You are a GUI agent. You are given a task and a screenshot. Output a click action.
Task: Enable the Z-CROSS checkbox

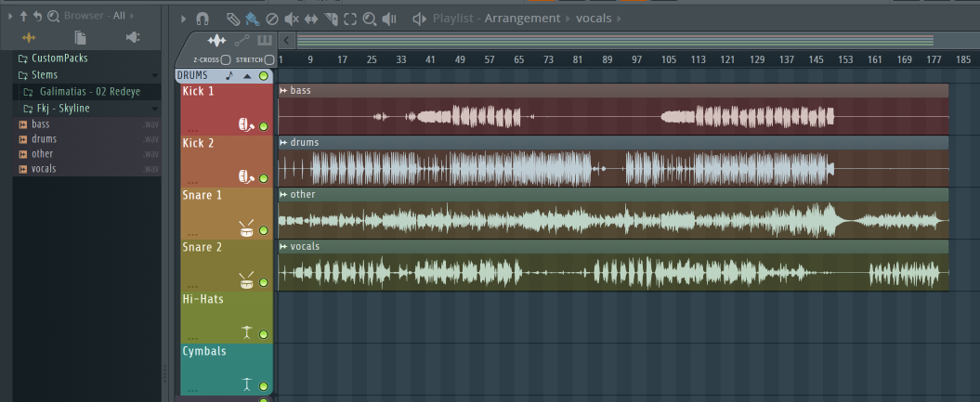(226, 60)
